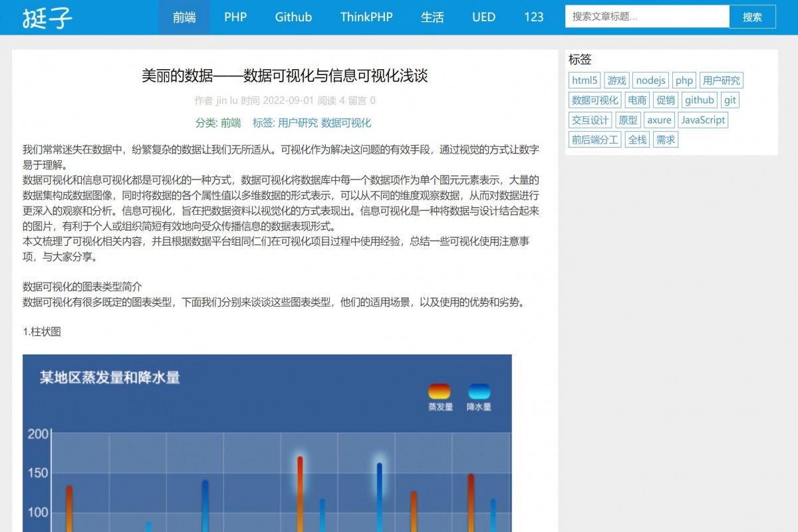Viewport: 798px width, 532px height.
Task: Open the UED category page
Action: coord(483,18)
